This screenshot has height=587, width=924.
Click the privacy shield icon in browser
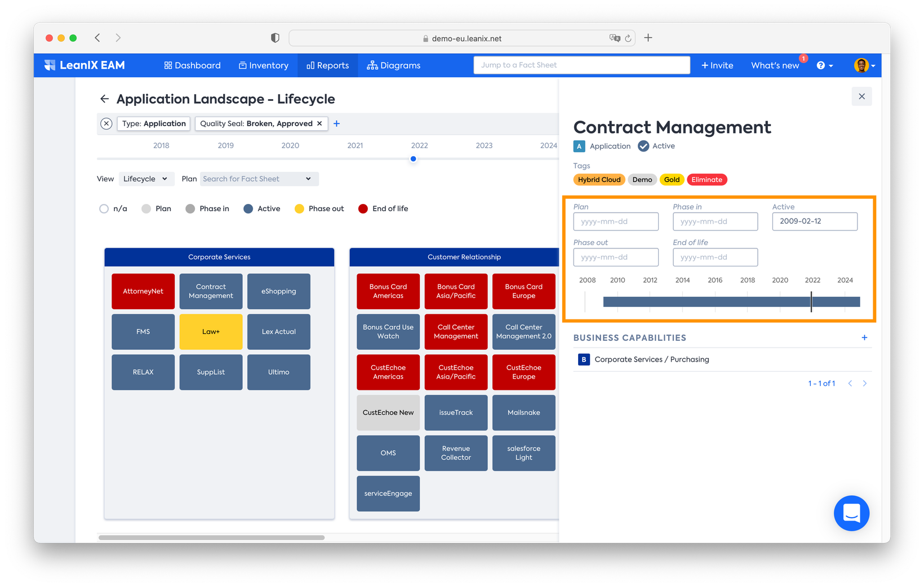pyautogui.click(x=275, y=38)
